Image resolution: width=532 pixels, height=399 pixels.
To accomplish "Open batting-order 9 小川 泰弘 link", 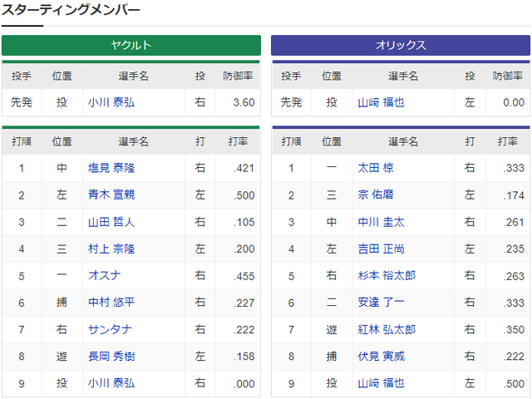I will tap(111, 383).
